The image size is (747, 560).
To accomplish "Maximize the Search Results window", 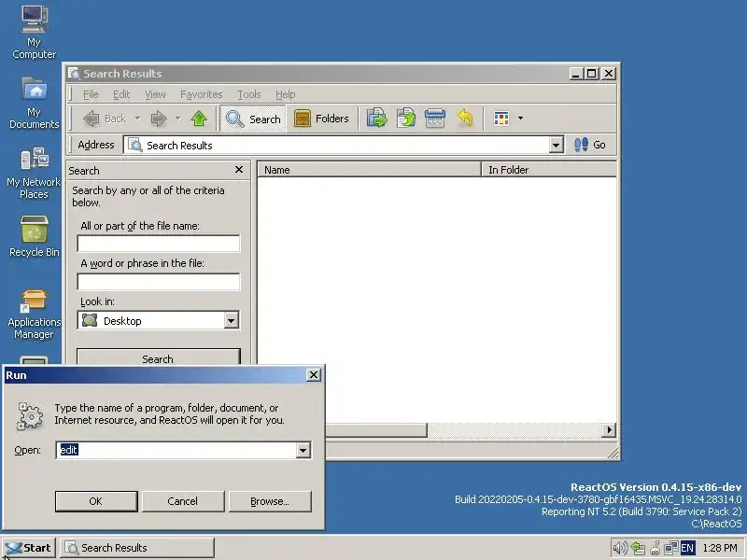I will pos(592,74).
